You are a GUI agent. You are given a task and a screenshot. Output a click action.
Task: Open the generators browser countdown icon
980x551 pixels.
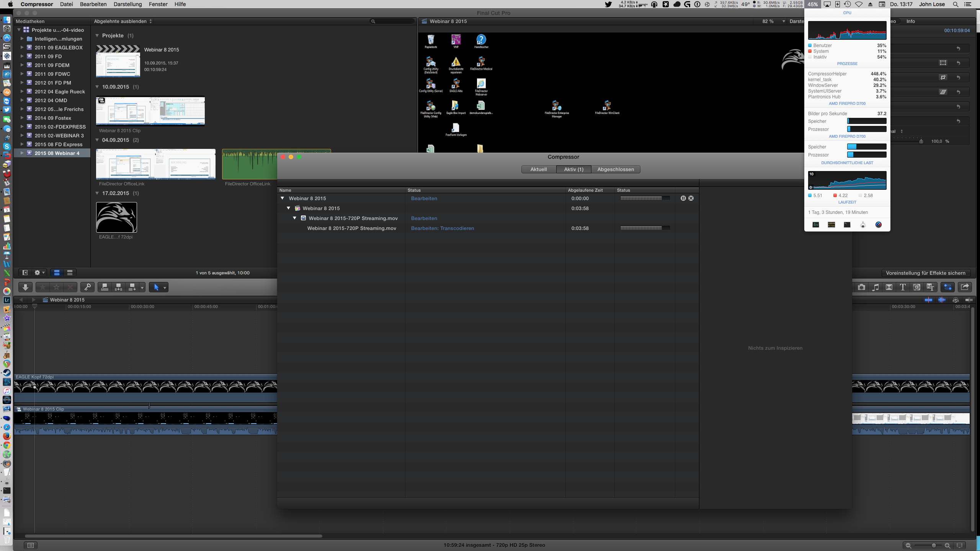[916, 287]
